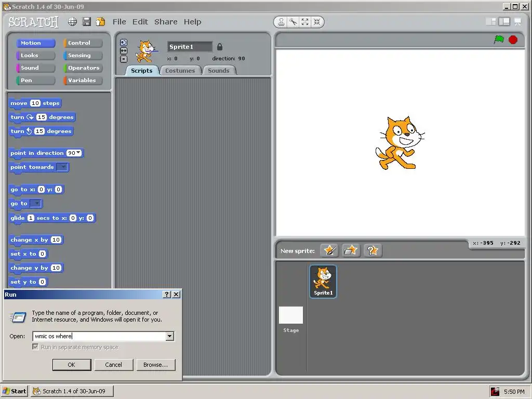Image resolution: width=532 pixels, height=399 pixels.
Task: Select the Sensing block category
Action: (83, 55)
